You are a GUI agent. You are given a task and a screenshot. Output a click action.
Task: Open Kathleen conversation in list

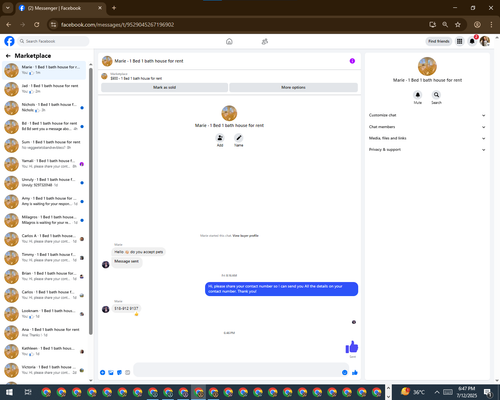tap(44, 351)
